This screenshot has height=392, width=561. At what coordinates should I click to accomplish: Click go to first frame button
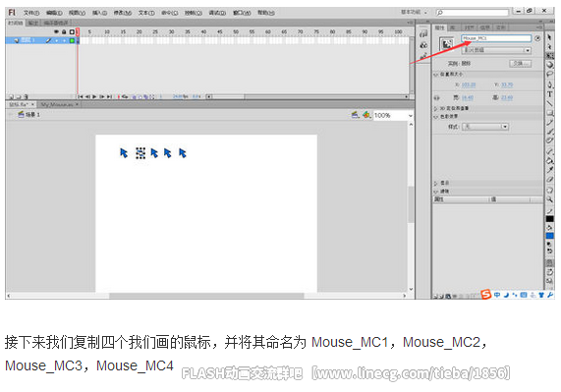(x=81, y=96)
